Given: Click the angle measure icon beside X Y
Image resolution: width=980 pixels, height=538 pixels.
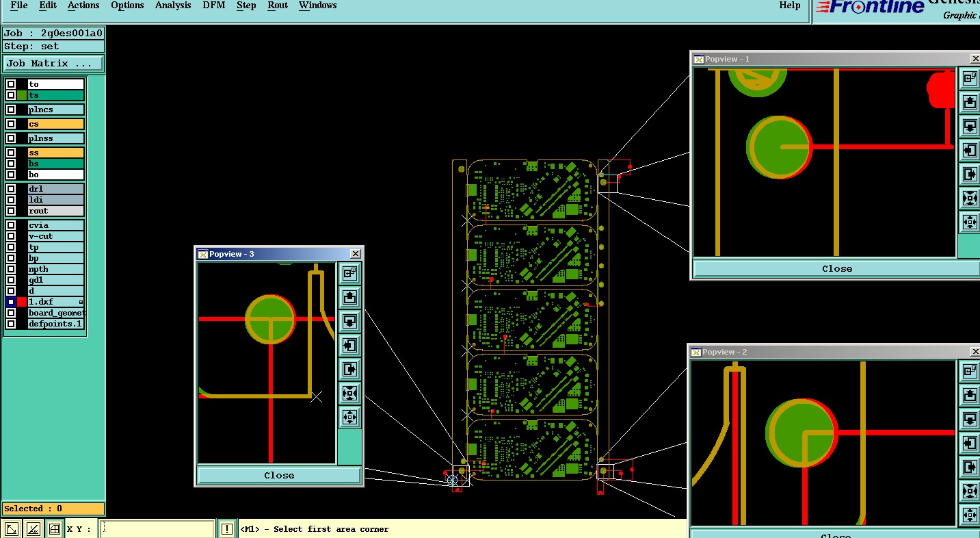Looking at the screenshot, I should 32,528.
